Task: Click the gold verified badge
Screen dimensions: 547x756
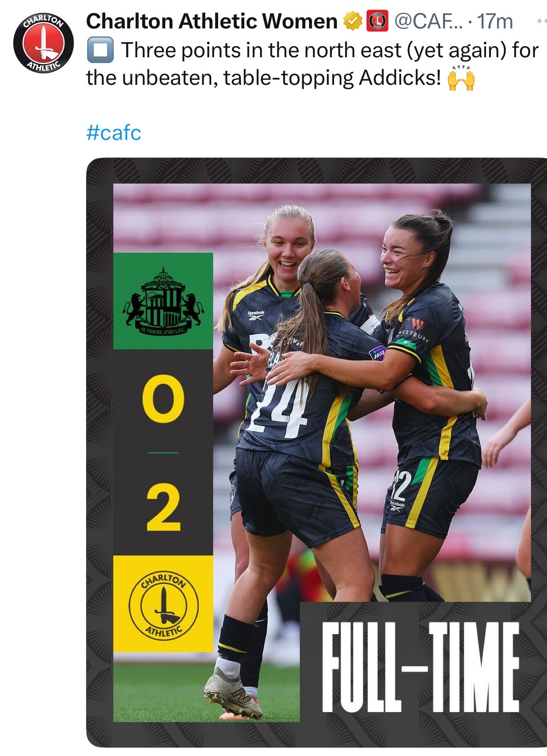Action: [x=353, y=21]
